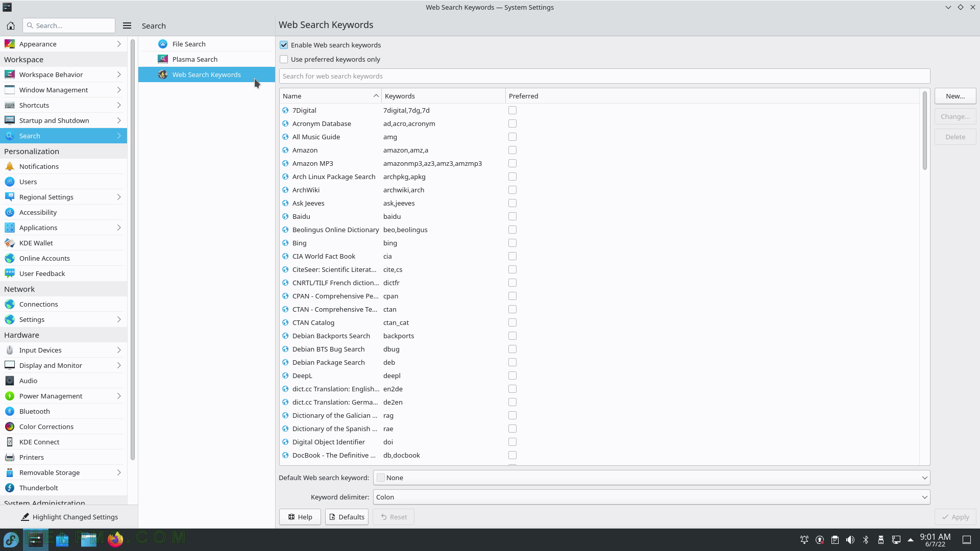The height and width of the screenshot is (551, 980).
Task: Click the Plasma Search icon
Action: tap(163, 59)
